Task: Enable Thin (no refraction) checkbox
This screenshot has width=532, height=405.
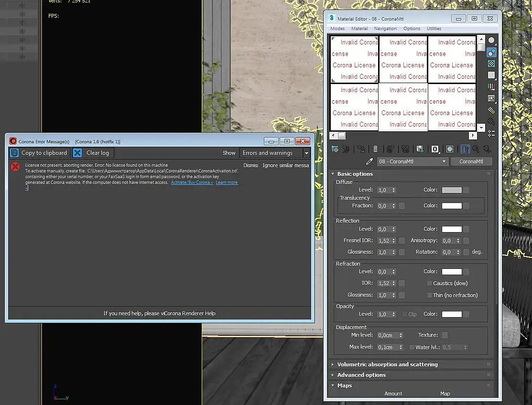Action: coord(430,295)
